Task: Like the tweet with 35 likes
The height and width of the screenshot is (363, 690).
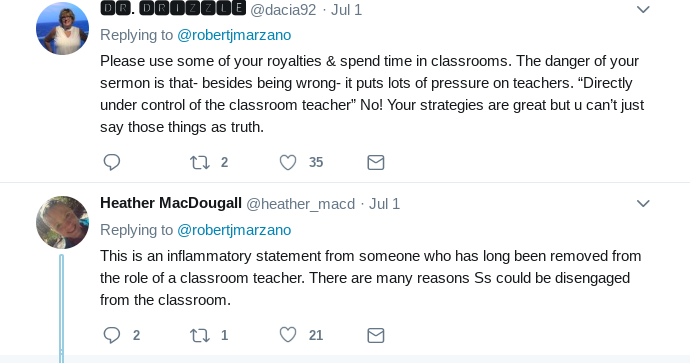Action: [x=288, y=162]
